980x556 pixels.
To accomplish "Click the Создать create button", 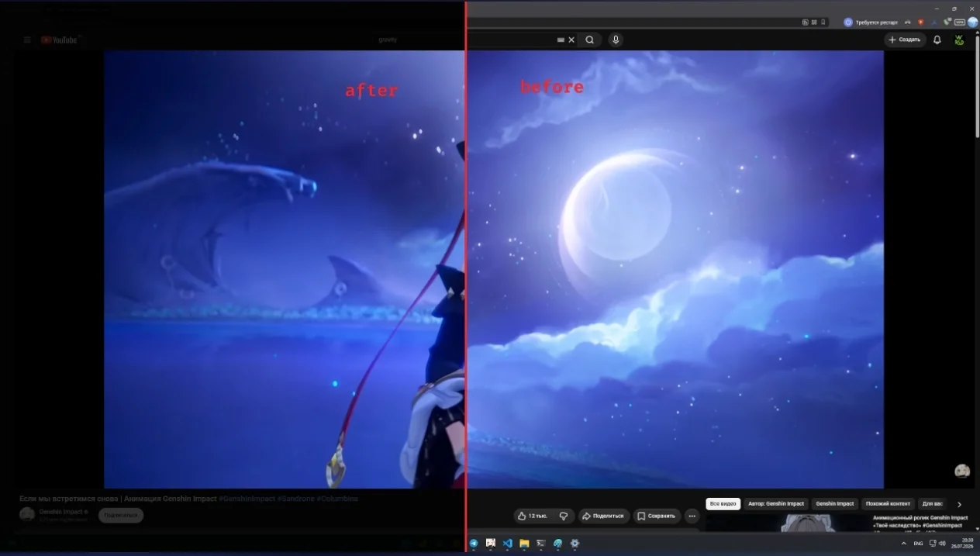I will tap(905, 40).
